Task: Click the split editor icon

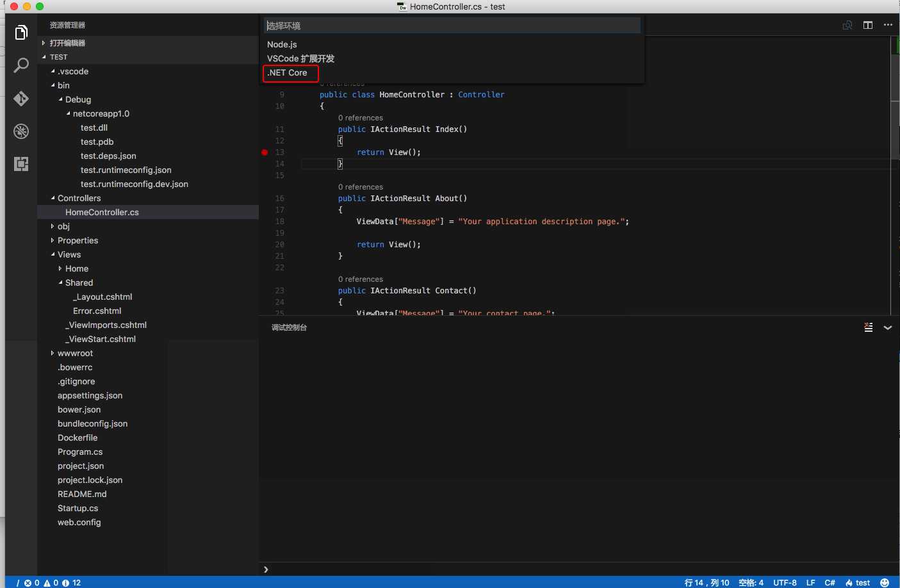Action: click(868, 25)
